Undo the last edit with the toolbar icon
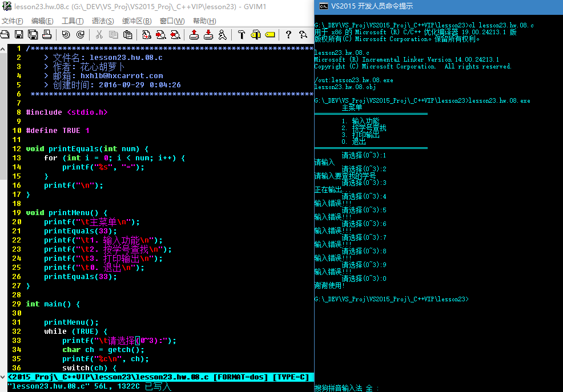 click(x=66, y=34)
